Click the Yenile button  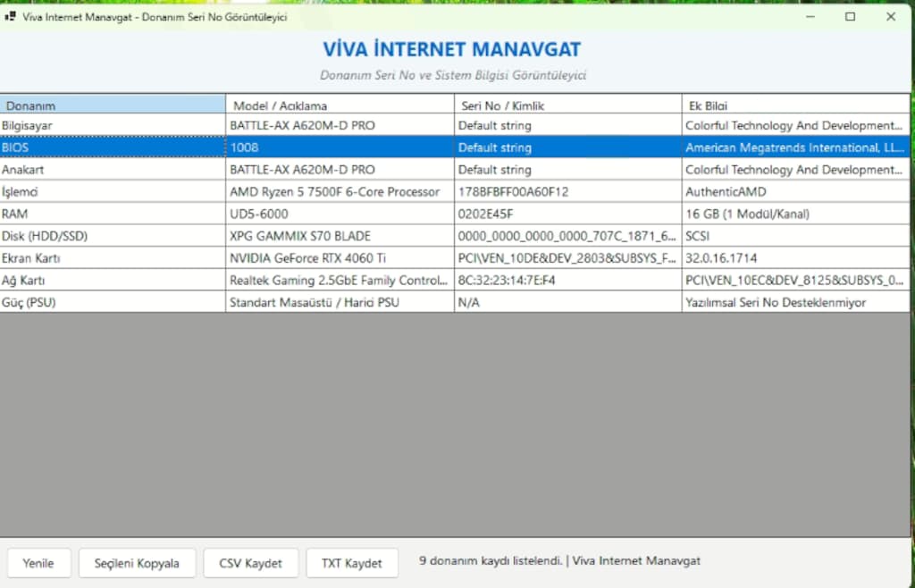point(38,563)
